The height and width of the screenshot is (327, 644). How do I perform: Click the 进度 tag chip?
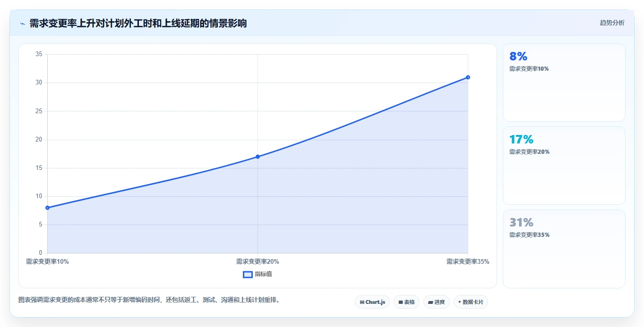(437, 302)
